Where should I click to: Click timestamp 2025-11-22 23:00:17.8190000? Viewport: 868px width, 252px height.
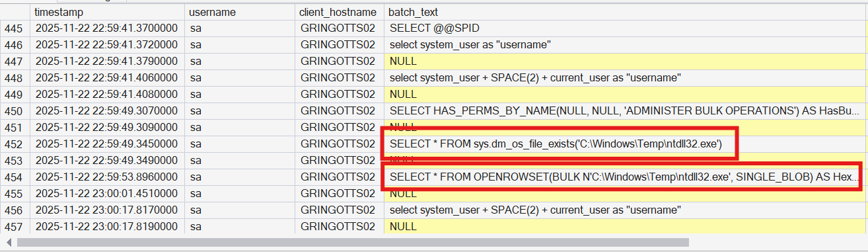[x=107, y=227]
